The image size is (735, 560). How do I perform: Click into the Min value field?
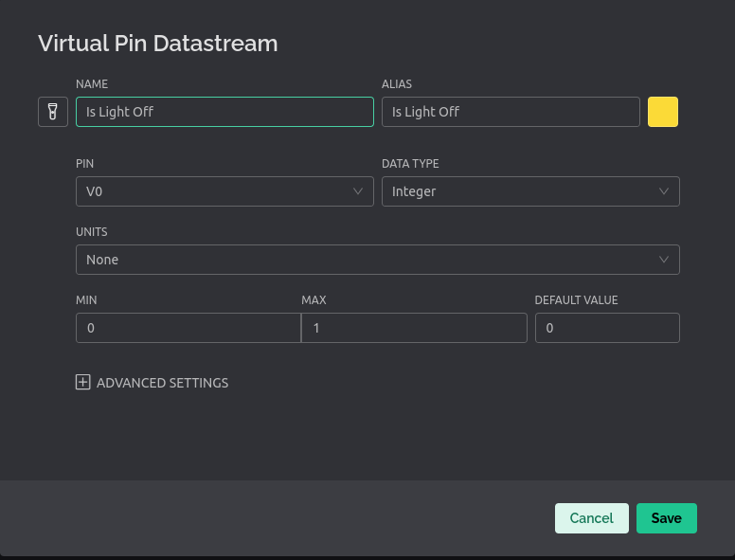[x=188, y=328]
